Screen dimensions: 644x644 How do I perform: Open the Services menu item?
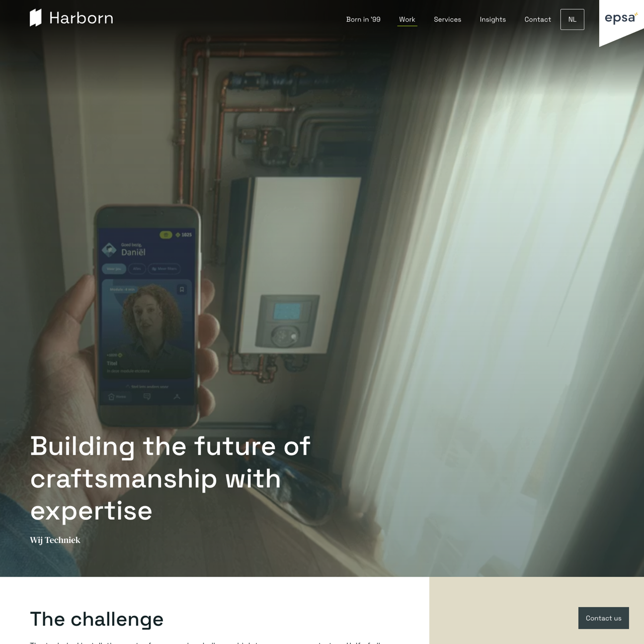[x=447, y=20]
